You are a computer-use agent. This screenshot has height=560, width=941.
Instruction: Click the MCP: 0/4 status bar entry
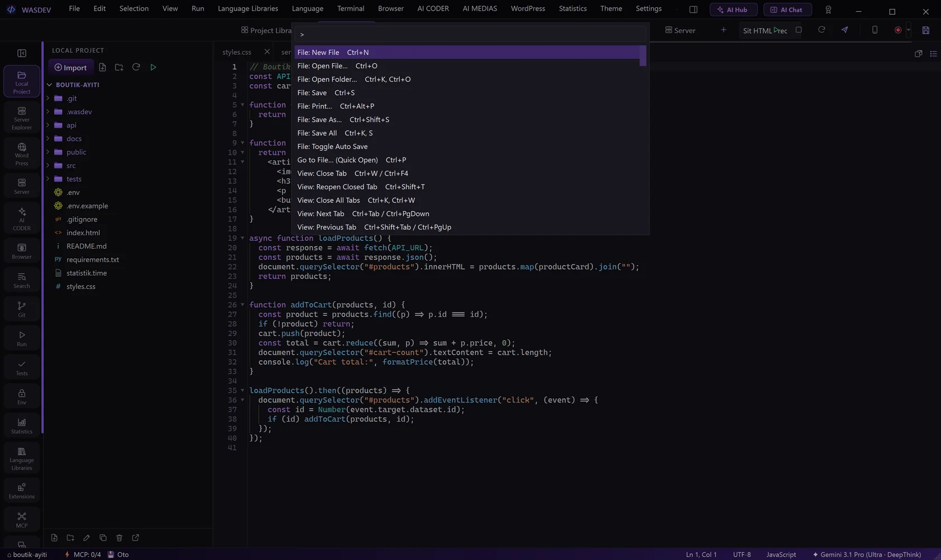[82, 554]
